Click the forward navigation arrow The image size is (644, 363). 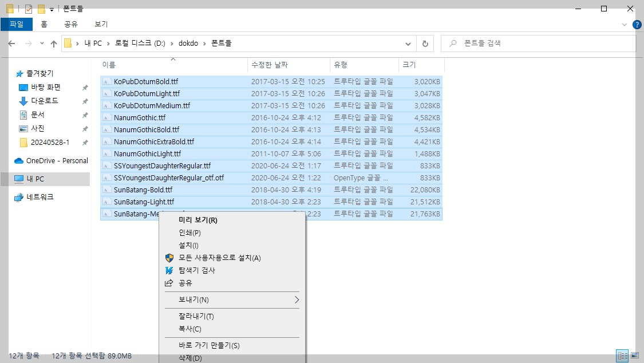click(29, 43)
